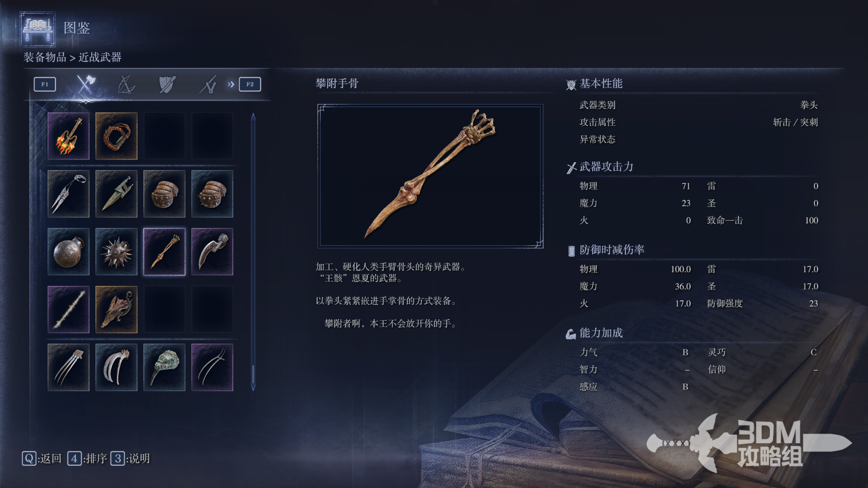Choose the spiked iron ball fist weapon
This screenshot has height=488, width=868.
116,252
